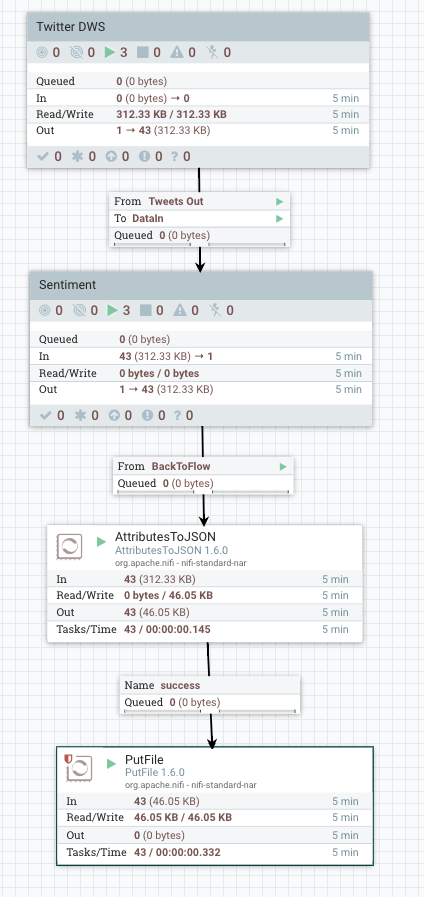Click Sentiment Read/Write 0 bytes value
This screenshot has height=897, width=424.
coord(159,373)
